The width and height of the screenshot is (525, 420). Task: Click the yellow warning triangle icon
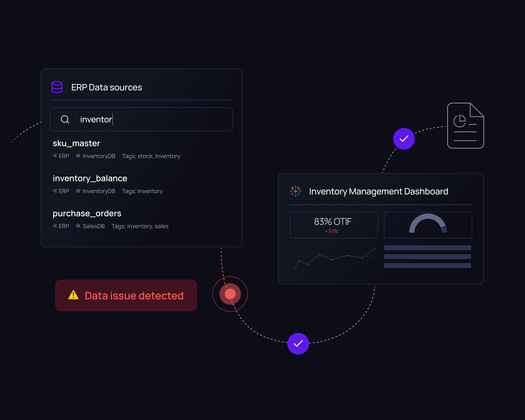73,295
